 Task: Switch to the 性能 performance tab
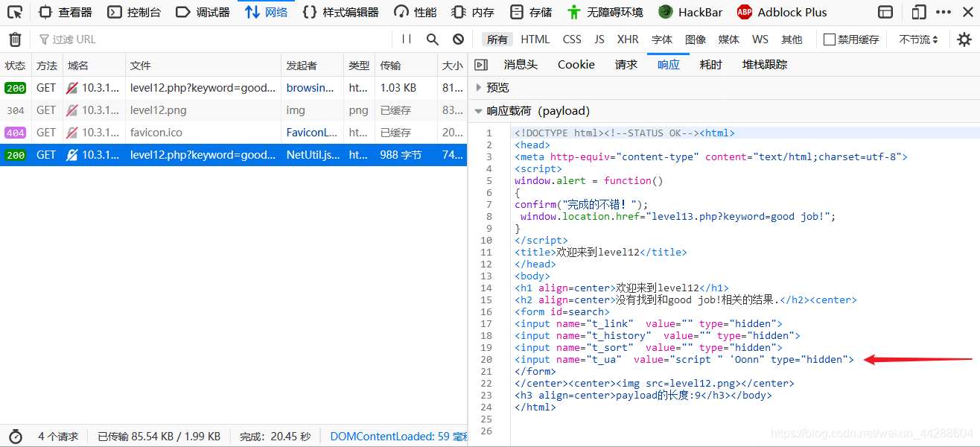click(416, 12)
